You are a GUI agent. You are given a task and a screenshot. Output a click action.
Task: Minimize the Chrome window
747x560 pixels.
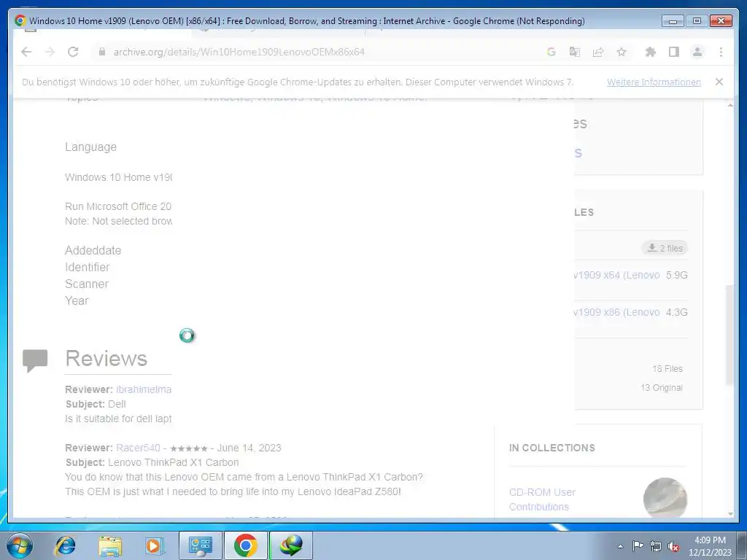673,21
